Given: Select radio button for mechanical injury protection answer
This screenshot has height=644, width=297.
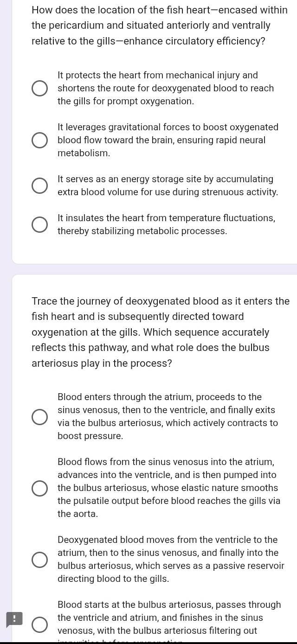Looking at the screenshot, I should (39, 88).
